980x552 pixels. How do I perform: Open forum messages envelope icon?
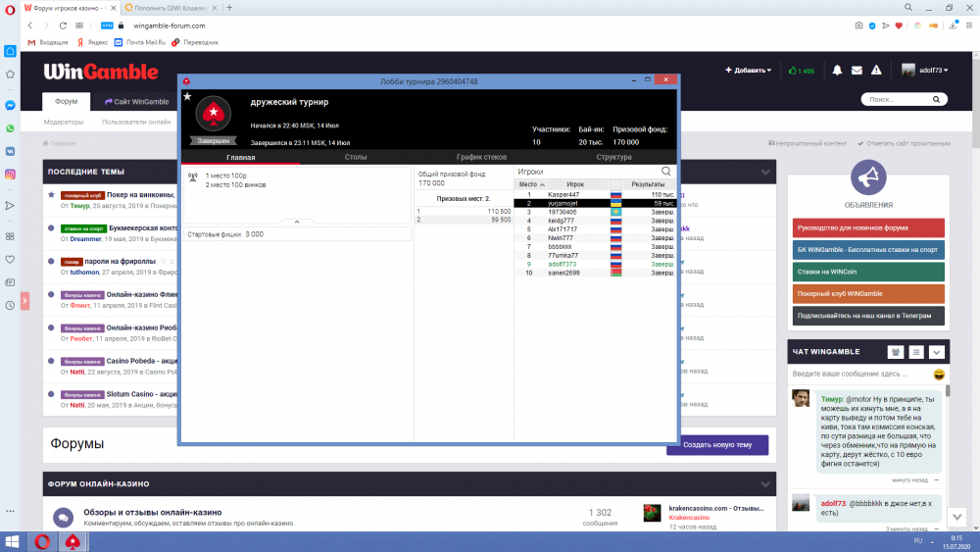click(x=857, y=71)
